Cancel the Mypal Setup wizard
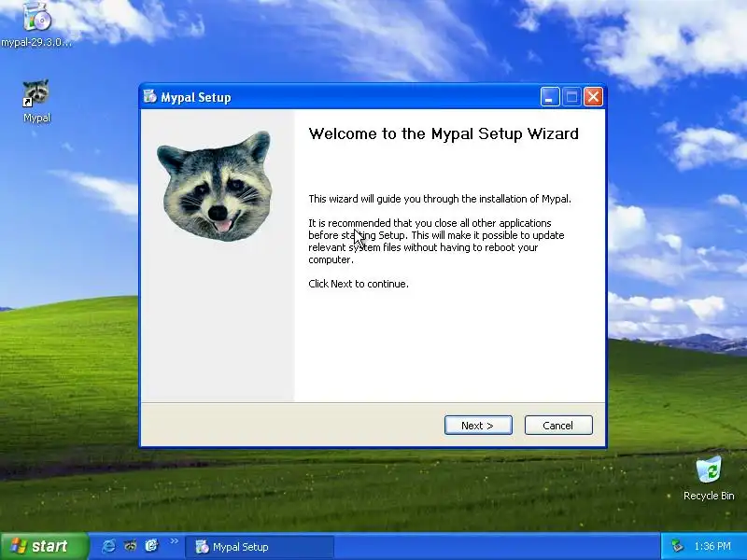 pos(558,426)
